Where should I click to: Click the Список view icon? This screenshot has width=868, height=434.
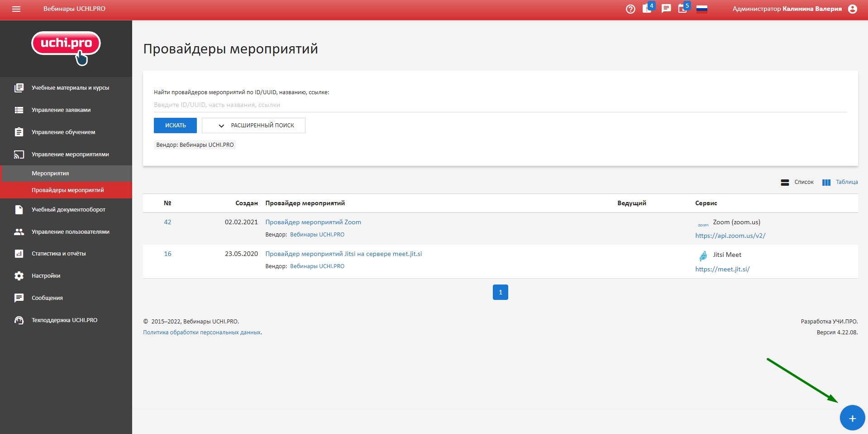(785, 183)
